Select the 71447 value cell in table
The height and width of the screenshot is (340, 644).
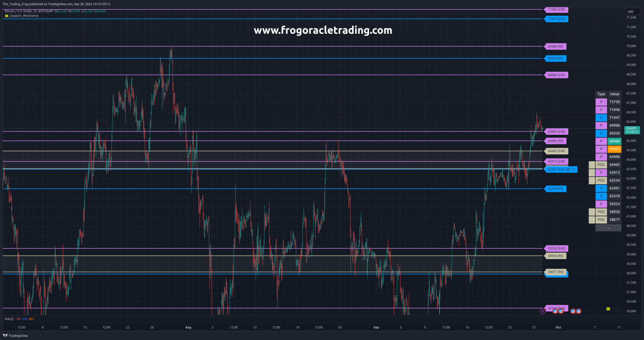click(x=614, y=117)
